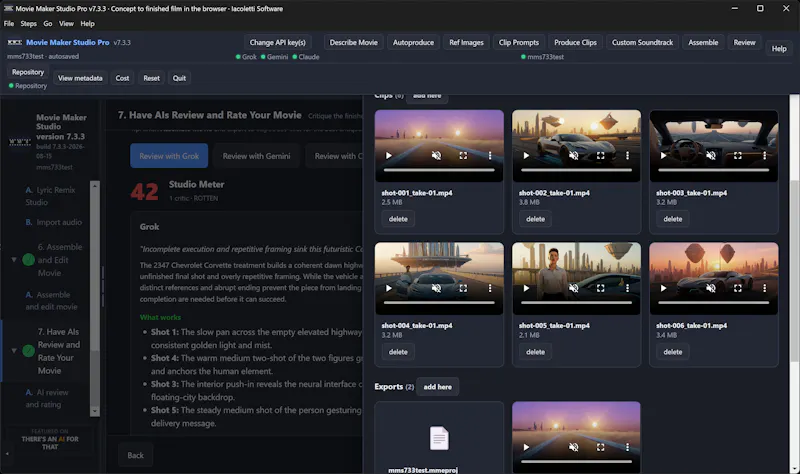Delete the shot-005_take-01.mp4 clip
Viewport: 800px width, 474px height.
coord(535,352)
